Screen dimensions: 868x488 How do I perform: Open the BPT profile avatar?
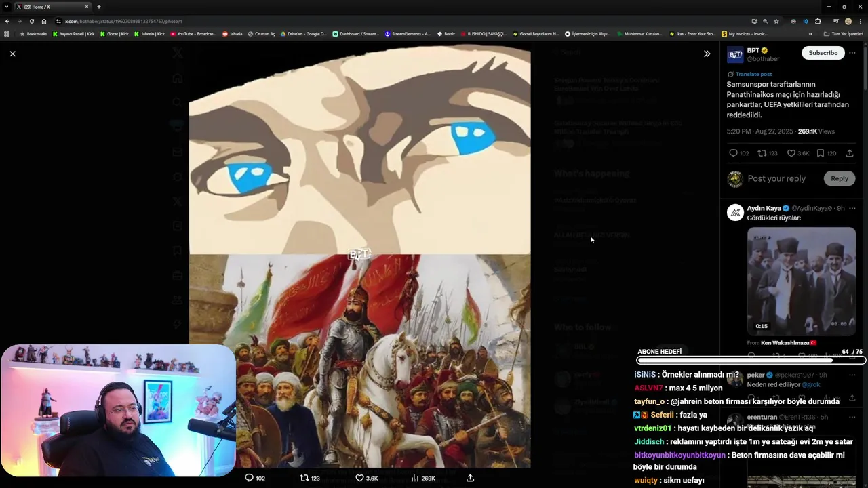(x=735, y=55)
